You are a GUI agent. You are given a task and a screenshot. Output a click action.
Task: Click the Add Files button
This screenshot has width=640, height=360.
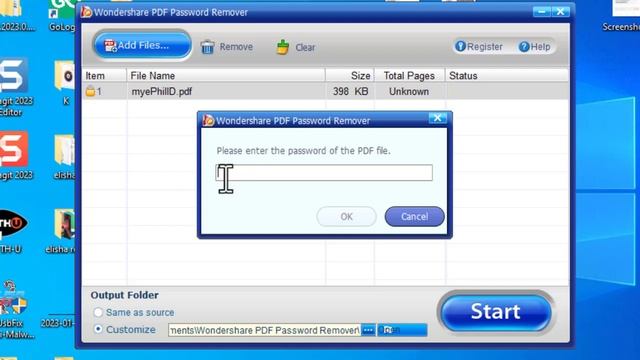(x=142, y=45)
